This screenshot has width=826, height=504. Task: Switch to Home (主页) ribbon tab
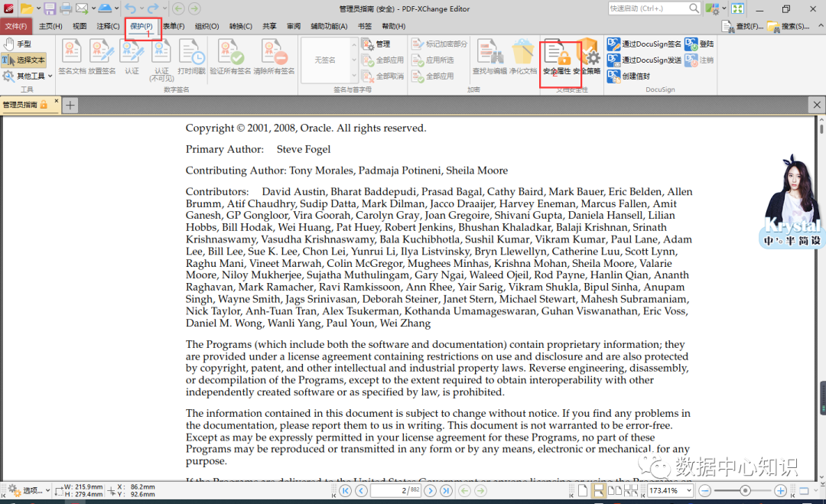pos(50,26)
